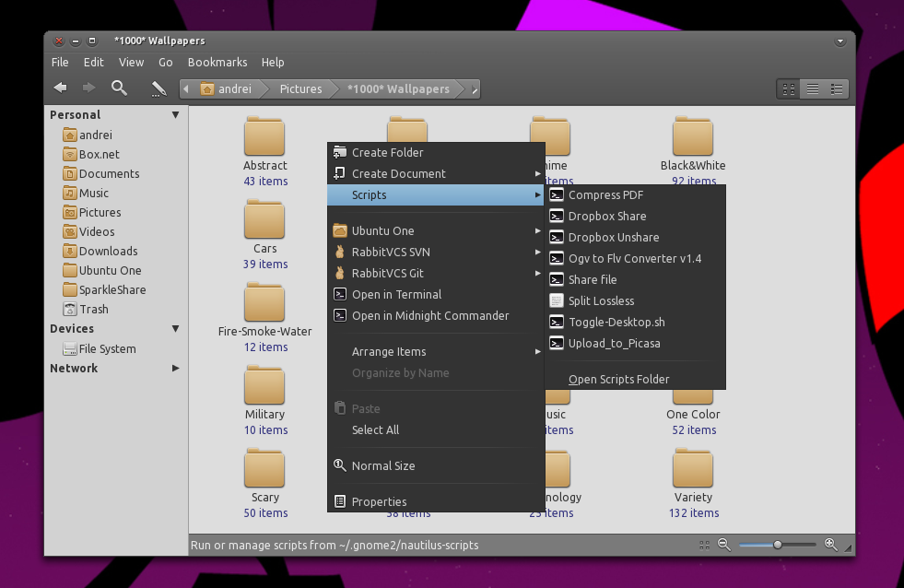The width and height of the screenshot is (904, 588).
Task: Run the Dropbox Unshare script
Action: pos(635,238)
